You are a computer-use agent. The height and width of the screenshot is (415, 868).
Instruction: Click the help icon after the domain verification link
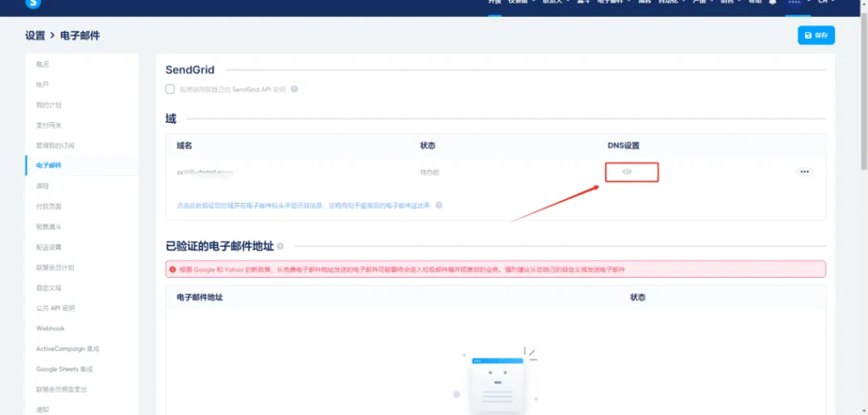439,205
